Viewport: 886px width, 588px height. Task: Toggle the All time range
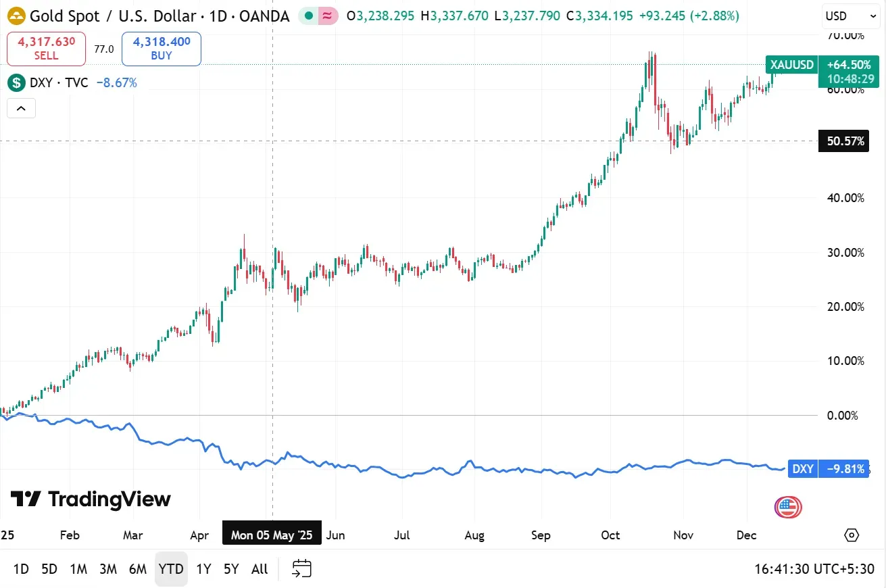tap(259, 568)
